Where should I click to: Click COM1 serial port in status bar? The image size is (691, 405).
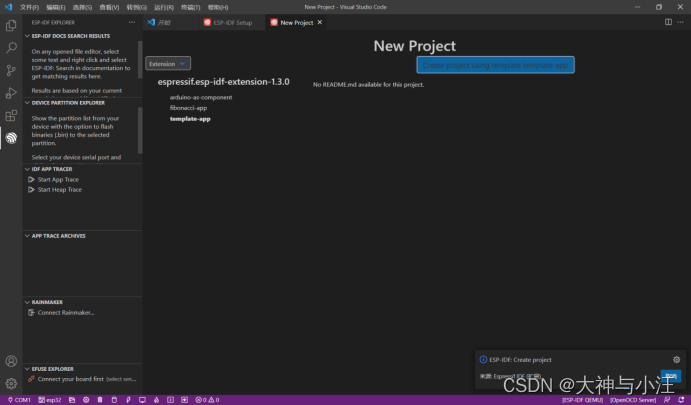[19, 400]
